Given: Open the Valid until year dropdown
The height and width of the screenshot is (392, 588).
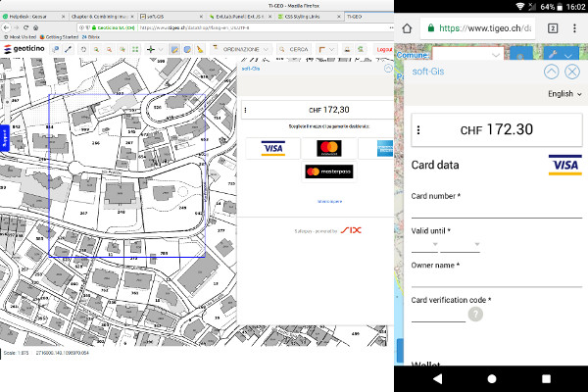Looking at the screenshot, I should pyautogui.click(x=461, y=246).
